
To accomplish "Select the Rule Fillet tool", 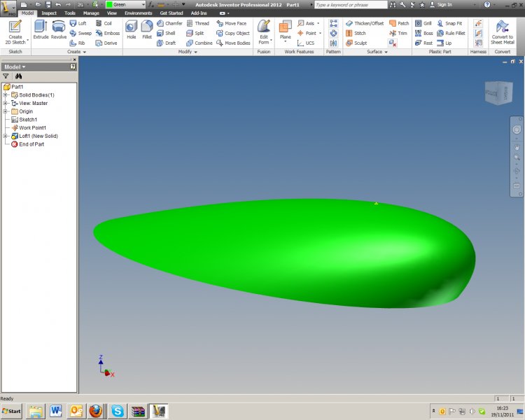I will point(451,33).
